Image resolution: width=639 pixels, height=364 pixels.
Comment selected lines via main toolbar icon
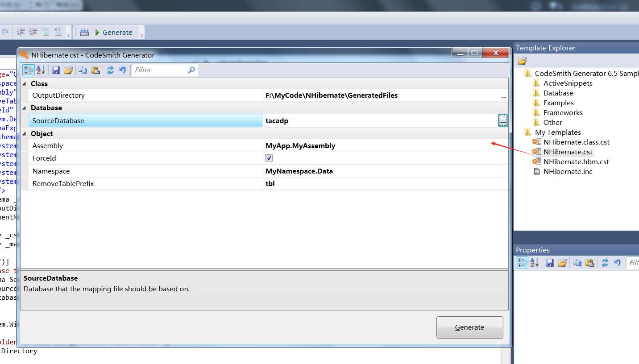tap(46, 32)
